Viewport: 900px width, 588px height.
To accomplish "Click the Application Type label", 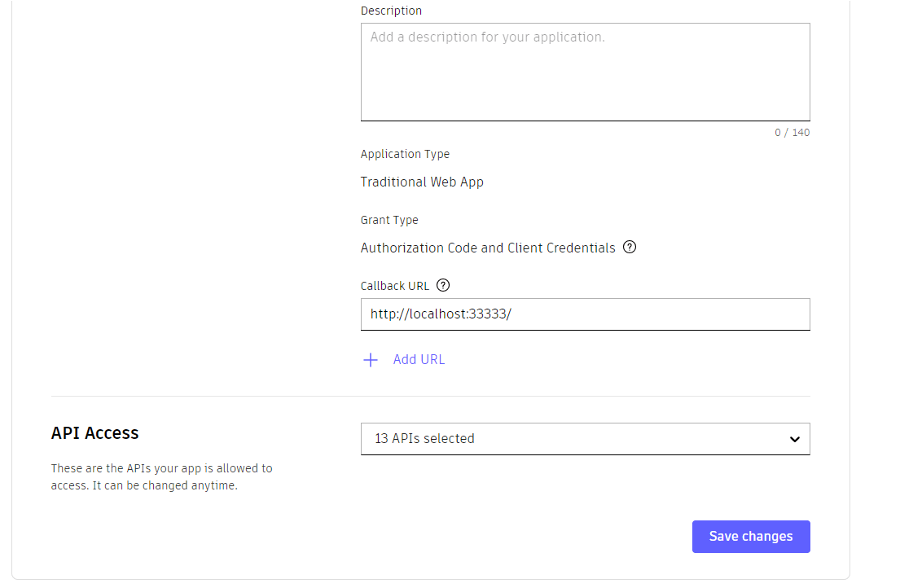I will (405, 154).
